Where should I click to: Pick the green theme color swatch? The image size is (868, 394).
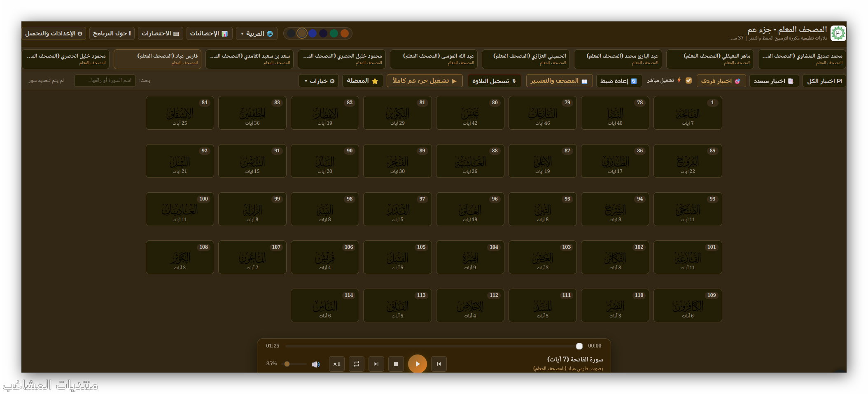click(x=334, y=33)
